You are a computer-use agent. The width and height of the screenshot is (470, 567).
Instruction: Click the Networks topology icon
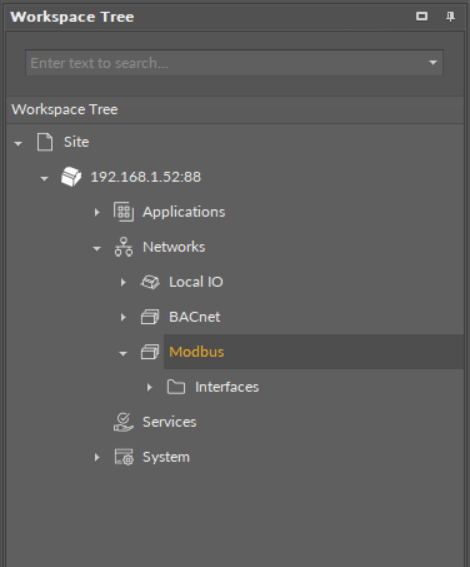tap(124, 247)
